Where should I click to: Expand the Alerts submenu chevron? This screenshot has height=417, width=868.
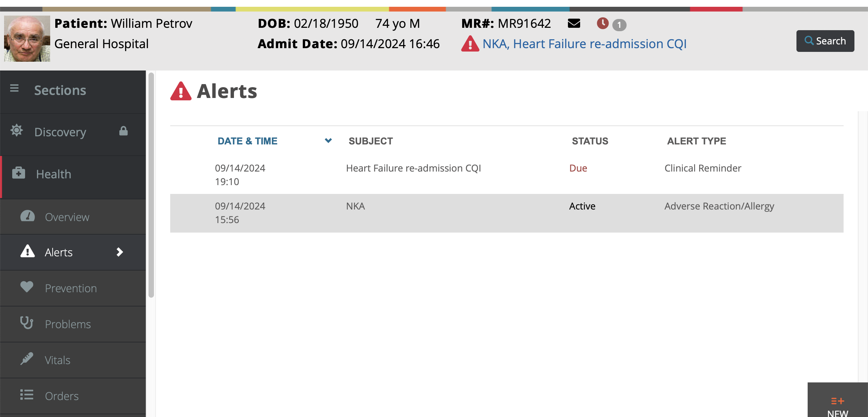(x=120, y=252)
